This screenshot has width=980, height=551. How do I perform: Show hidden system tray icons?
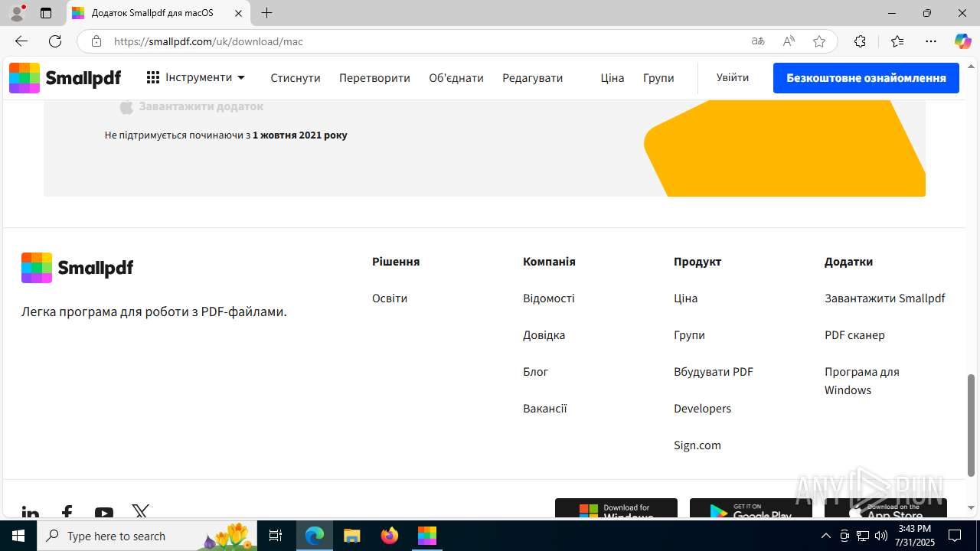[x=826, y=536]
